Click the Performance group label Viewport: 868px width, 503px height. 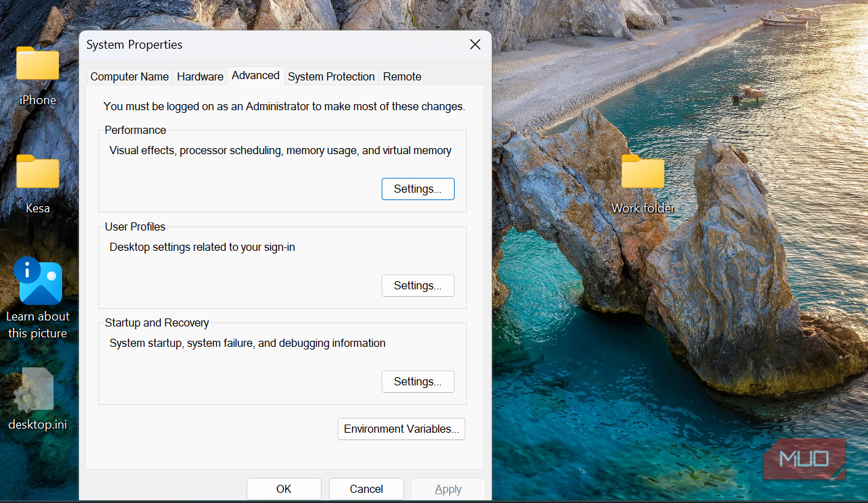click(136, 130)
